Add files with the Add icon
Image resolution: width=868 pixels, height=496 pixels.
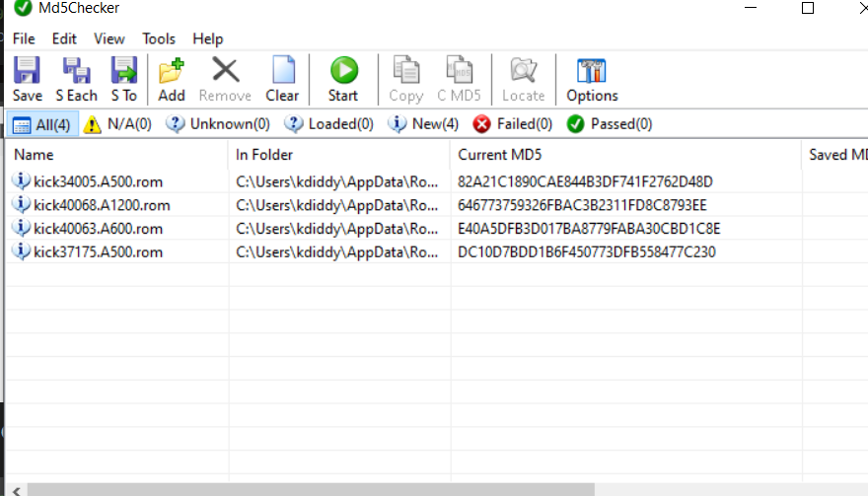[172, 79]
